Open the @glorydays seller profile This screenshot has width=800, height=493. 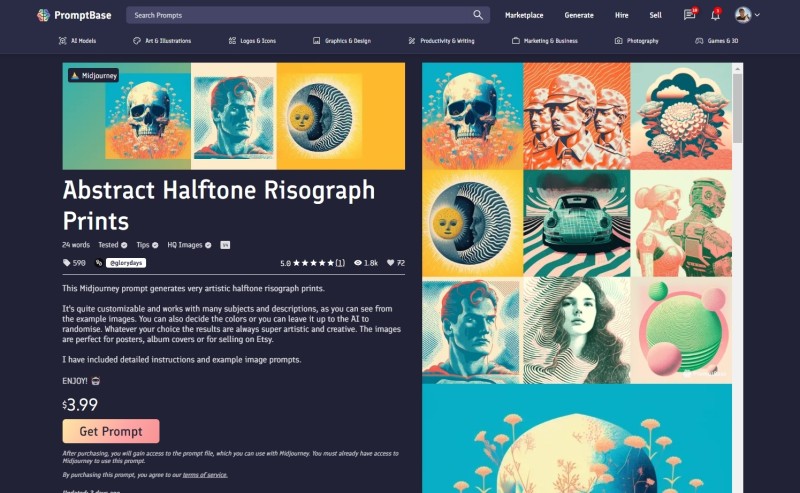pos(126,263)
